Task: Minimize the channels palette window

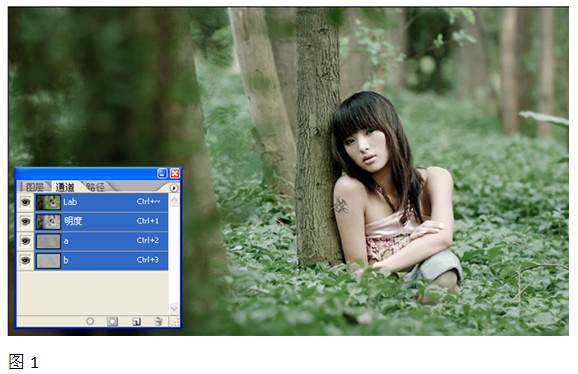Action: point(162,173)
